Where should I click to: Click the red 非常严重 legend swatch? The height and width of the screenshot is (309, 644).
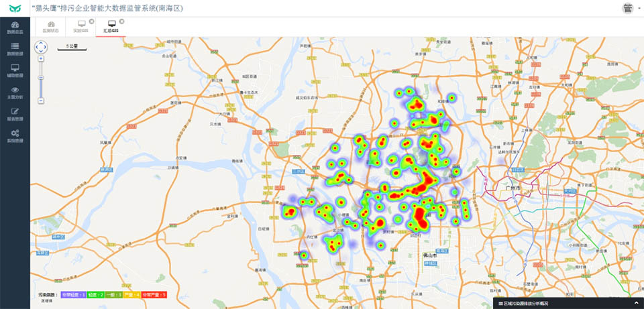point(154,295)
